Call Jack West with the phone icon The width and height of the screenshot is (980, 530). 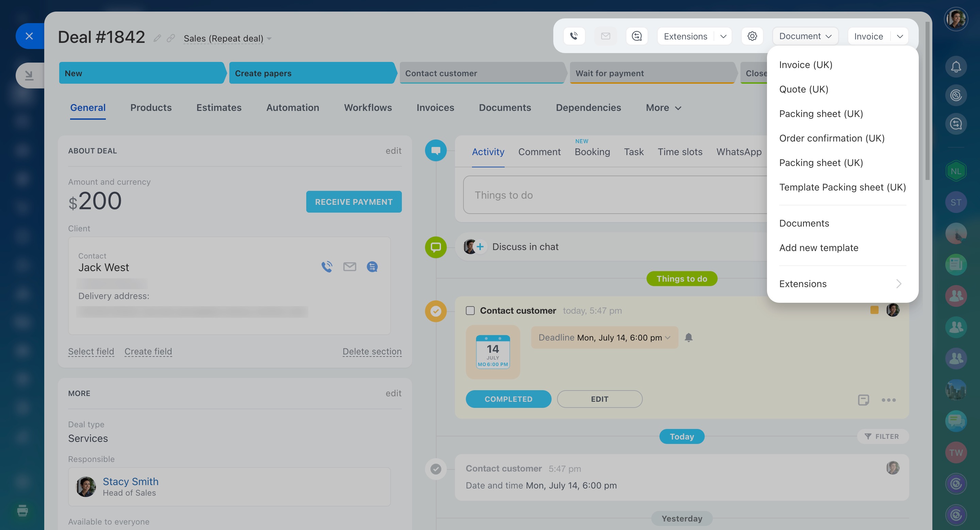pos(327,267)
